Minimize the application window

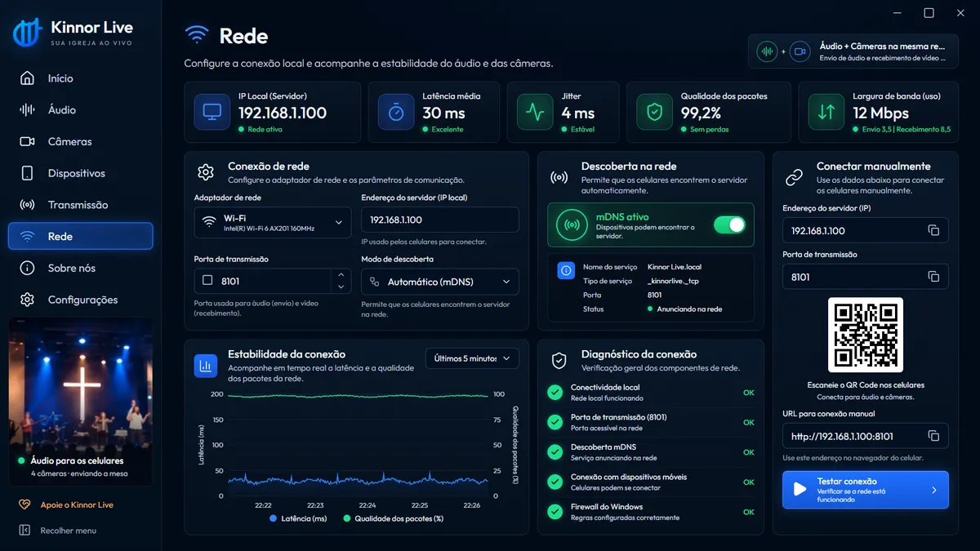pos(898,13)
